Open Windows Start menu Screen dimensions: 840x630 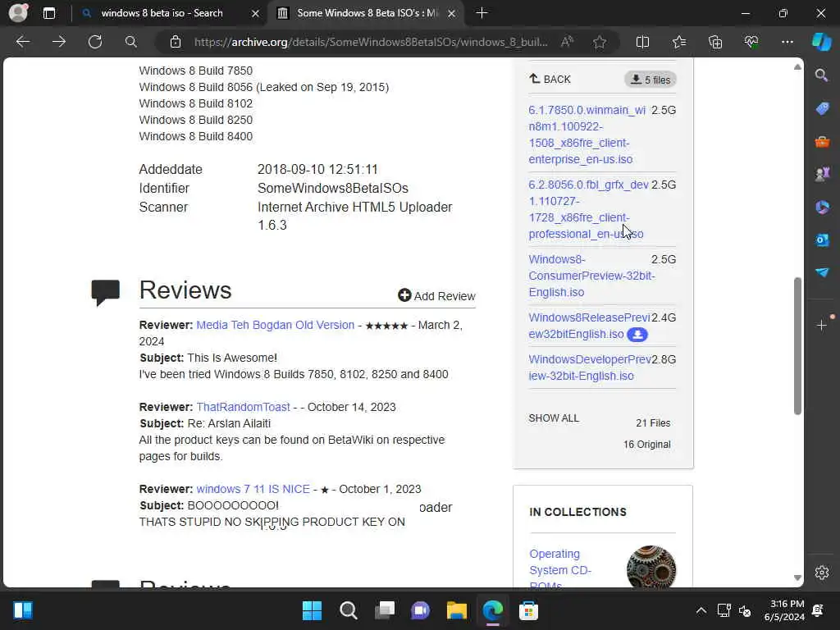pos(312,610)
